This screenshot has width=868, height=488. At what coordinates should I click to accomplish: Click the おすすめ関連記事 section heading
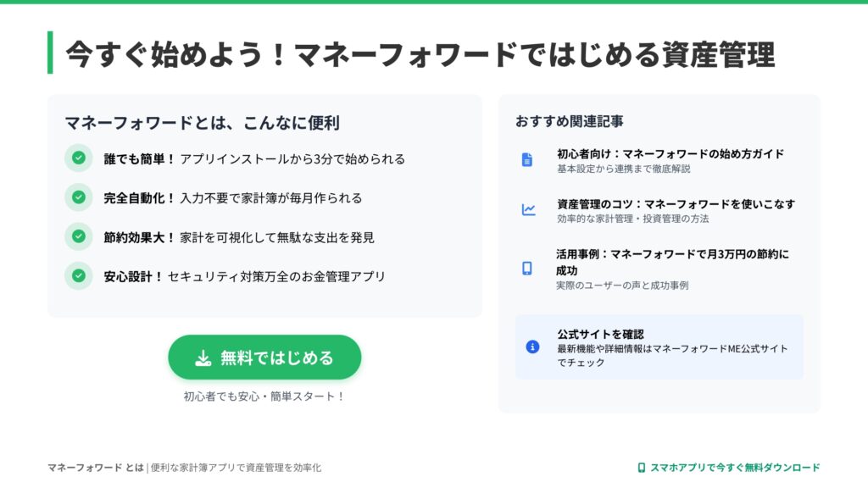[x=570, y=121]
